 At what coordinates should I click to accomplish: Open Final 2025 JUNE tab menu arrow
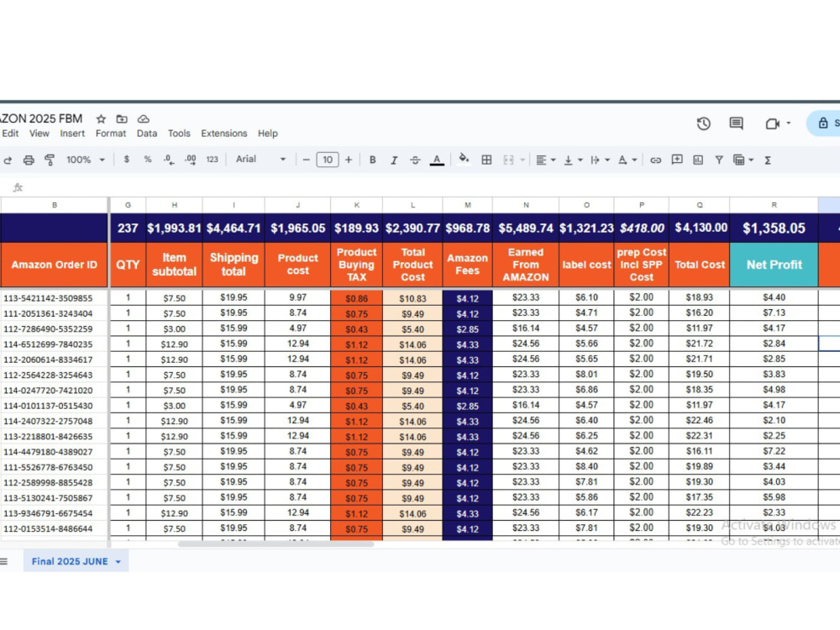coord(118,562)
